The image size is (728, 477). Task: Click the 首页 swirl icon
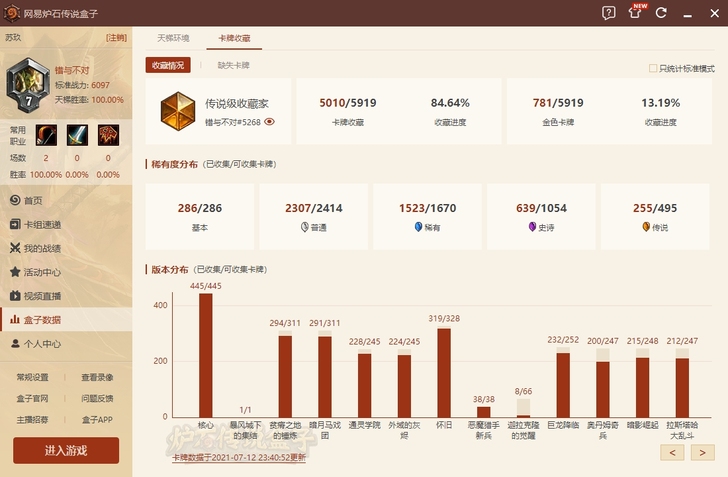tap(15, 200)
